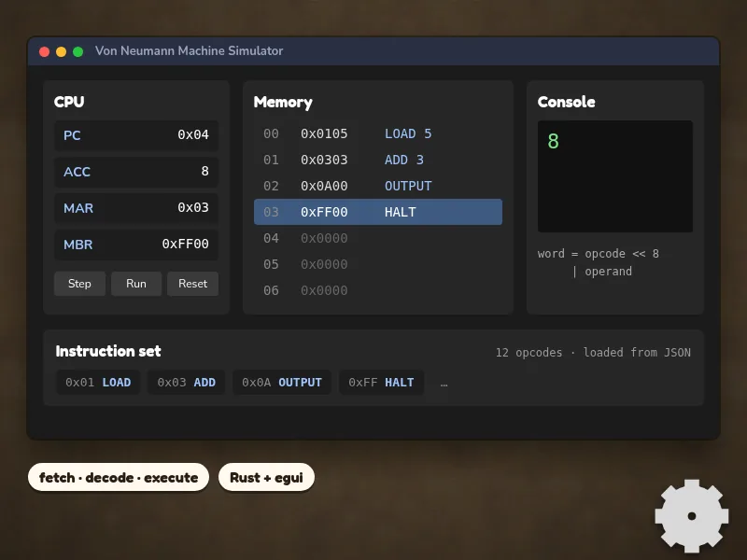Click the Step button in CPU panel

tap(79, 284)
